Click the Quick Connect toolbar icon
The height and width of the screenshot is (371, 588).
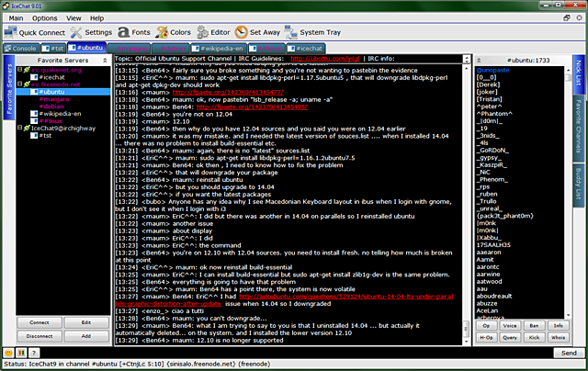coord(35,33)
